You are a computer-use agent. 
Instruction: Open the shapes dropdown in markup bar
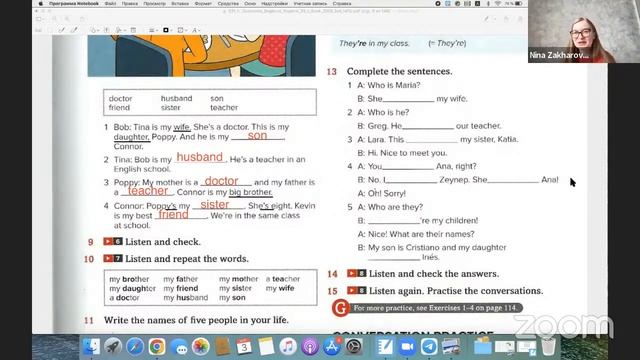94,30
